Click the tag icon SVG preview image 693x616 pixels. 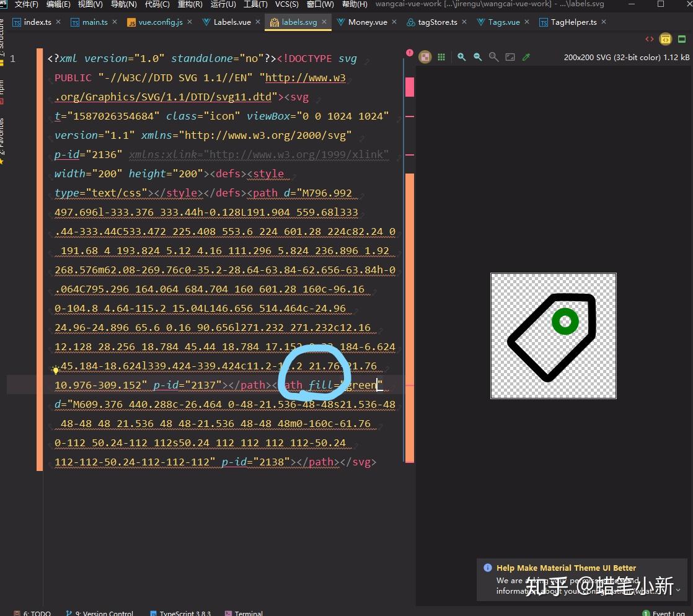click(553, 336)
